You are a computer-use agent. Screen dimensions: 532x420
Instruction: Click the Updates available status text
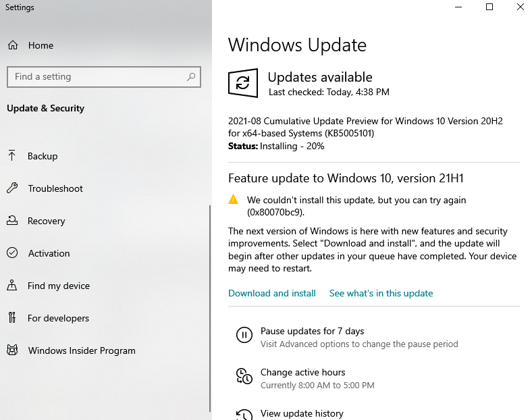pos(320,77)
